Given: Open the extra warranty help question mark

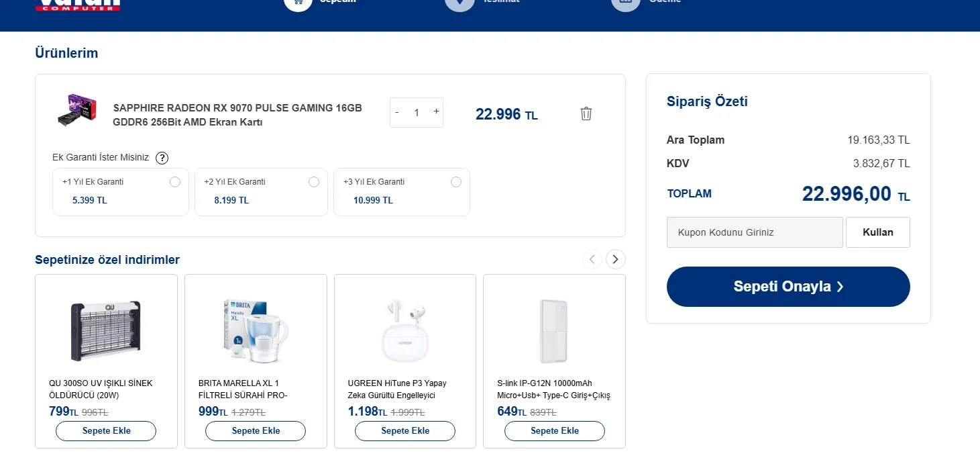Looking at the screenshot, I should (162, 158).
